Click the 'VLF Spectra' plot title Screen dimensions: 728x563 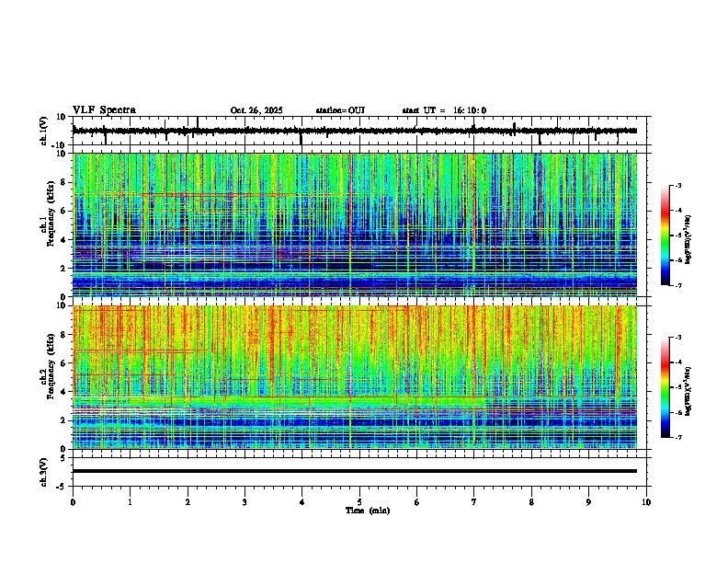(104, 110)
